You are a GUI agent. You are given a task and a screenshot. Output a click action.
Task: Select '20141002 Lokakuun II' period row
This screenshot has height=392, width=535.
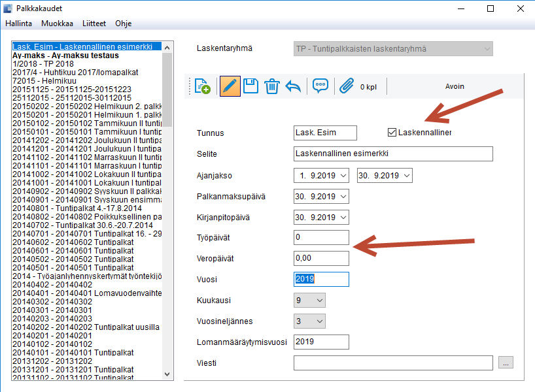(87, 174)
